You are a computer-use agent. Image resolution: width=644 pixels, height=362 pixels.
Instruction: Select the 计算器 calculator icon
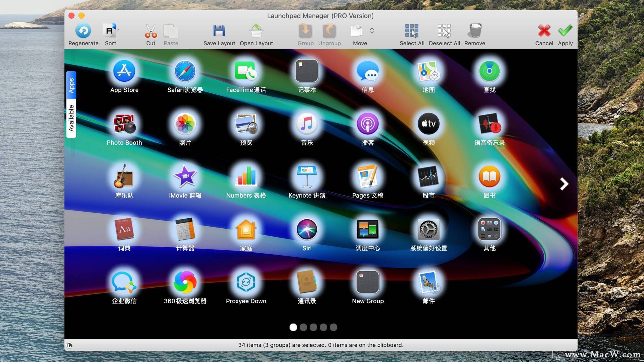[x=185, y=229]
